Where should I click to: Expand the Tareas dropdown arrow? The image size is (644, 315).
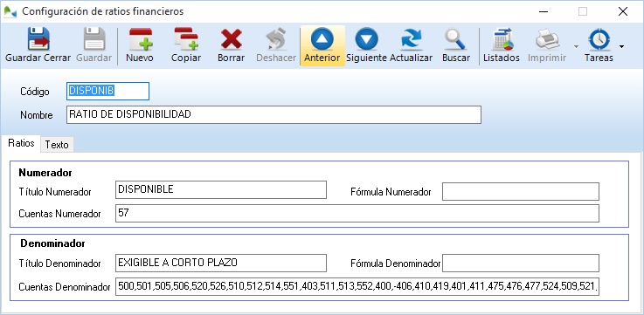coord(621,46)
